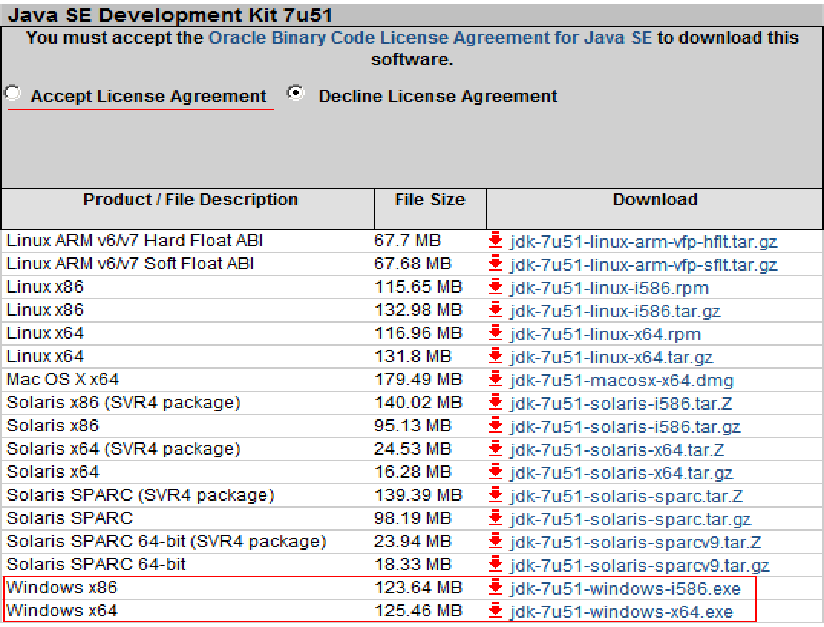Click download arrow for jdk-7u51-windows-x64.exe
824x627 pixels.
[x=495, y=610]
